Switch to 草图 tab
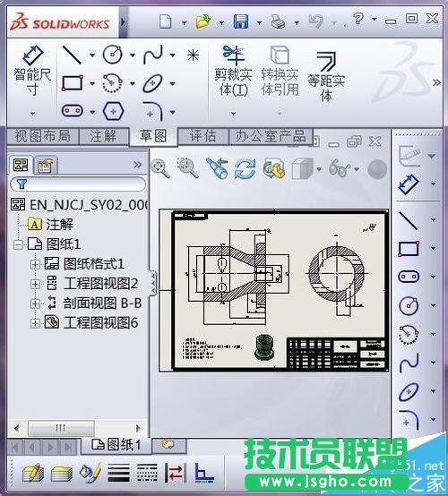This screenshot has width=448, height=496. (153, 136)
